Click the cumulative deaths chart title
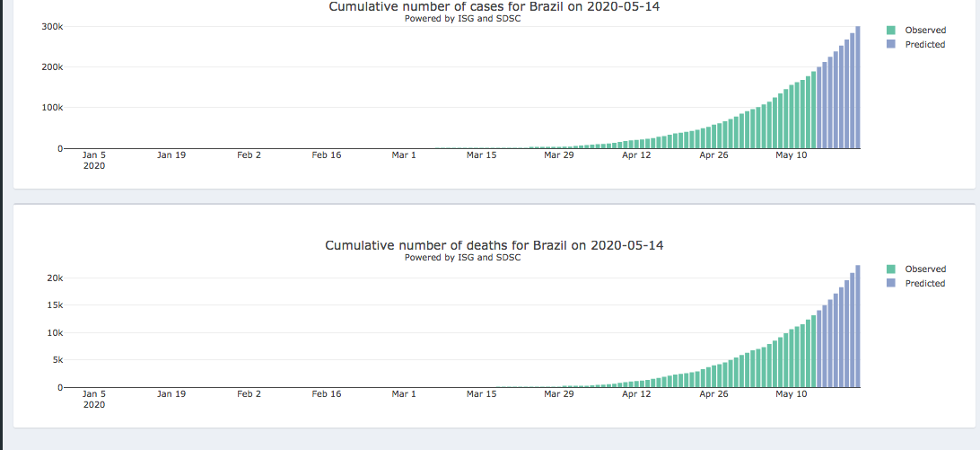Screen dimensions: 980x450 [494, 245]
